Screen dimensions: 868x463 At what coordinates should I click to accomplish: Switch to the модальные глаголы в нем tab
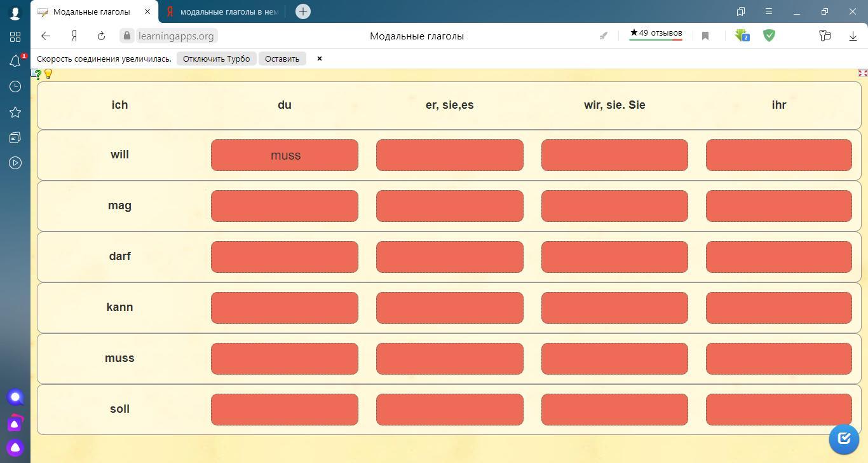[229, 11]
